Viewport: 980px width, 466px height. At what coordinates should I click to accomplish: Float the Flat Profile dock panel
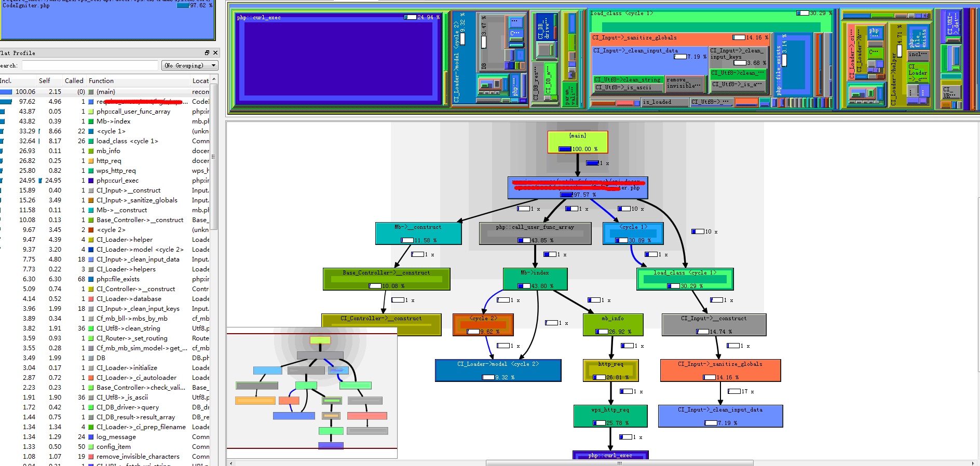coord(207,53)
